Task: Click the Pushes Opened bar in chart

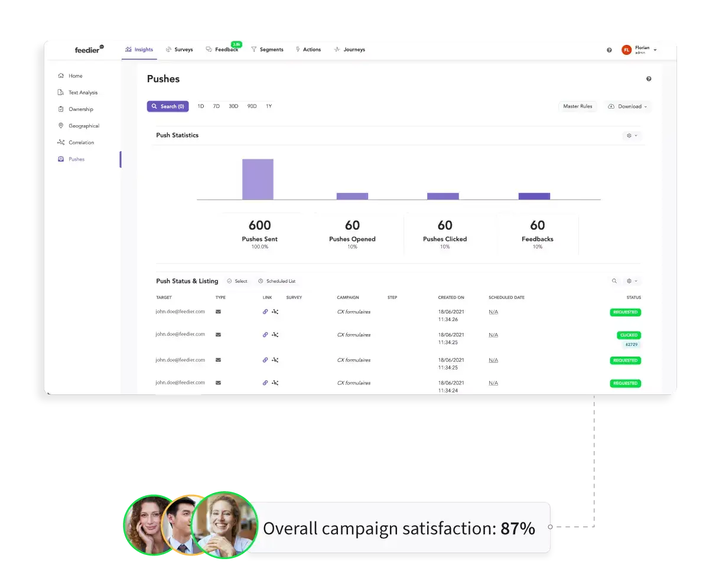Action: tap(352, 196)
